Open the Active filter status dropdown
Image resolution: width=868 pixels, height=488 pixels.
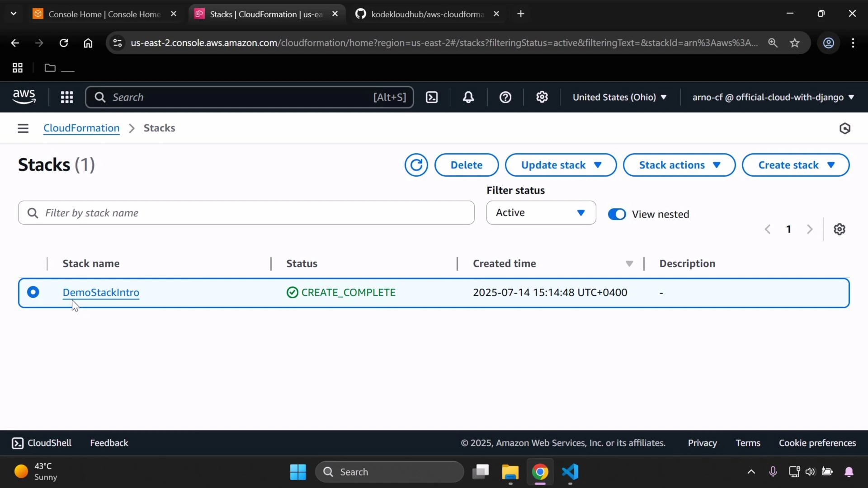(x=541, y=212)
